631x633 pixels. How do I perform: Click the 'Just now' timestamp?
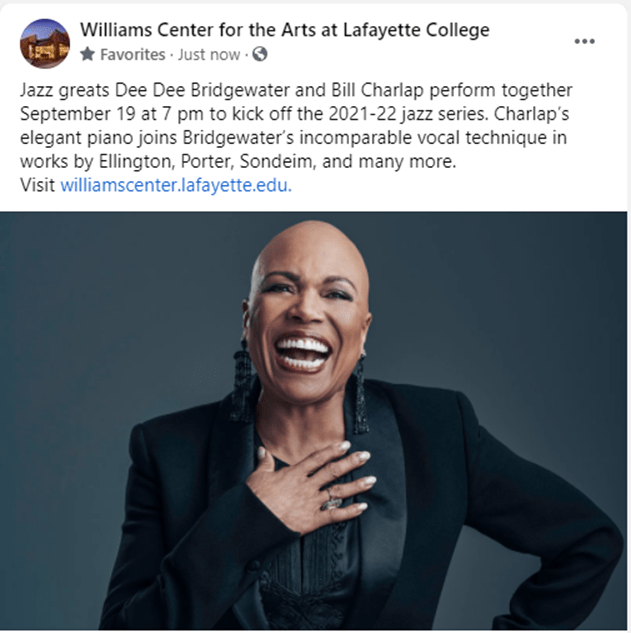[209, 54]
